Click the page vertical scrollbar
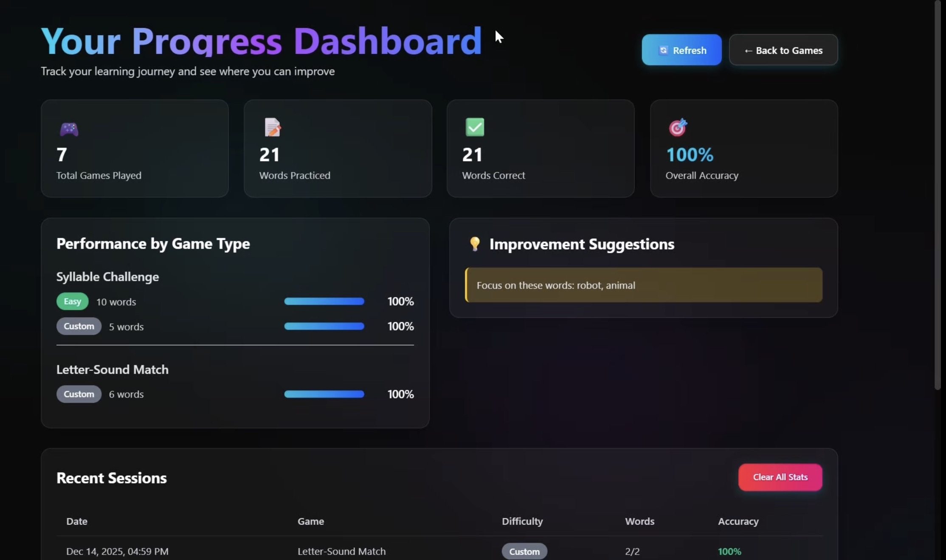Image resolution: width=946 pixels, height=560 pixels. tap(938, 195)
